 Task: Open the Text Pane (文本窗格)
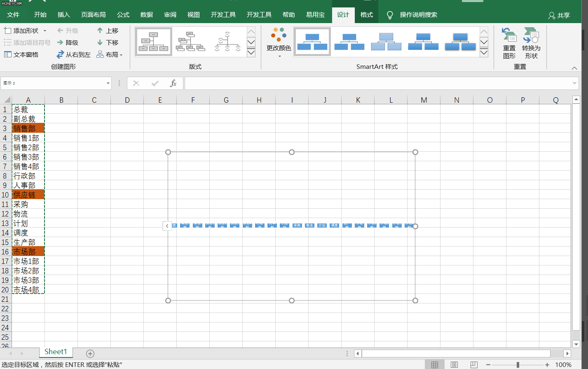pos(21,54)
